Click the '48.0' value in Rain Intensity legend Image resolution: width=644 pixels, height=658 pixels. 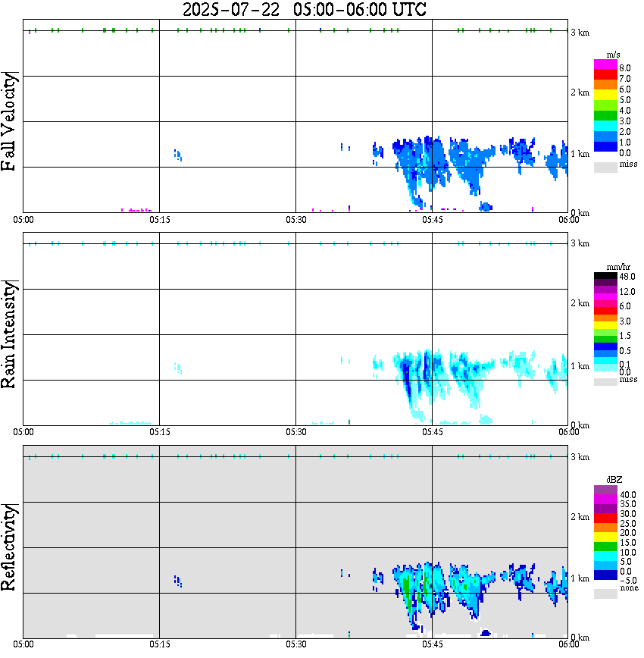pos(627,277)
